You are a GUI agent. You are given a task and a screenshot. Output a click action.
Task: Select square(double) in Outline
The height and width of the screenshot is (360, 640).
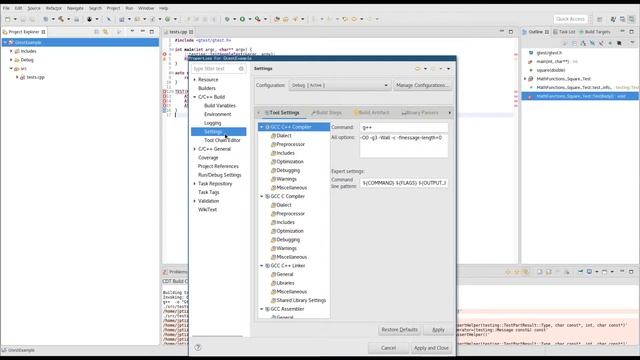coord(551,70)
